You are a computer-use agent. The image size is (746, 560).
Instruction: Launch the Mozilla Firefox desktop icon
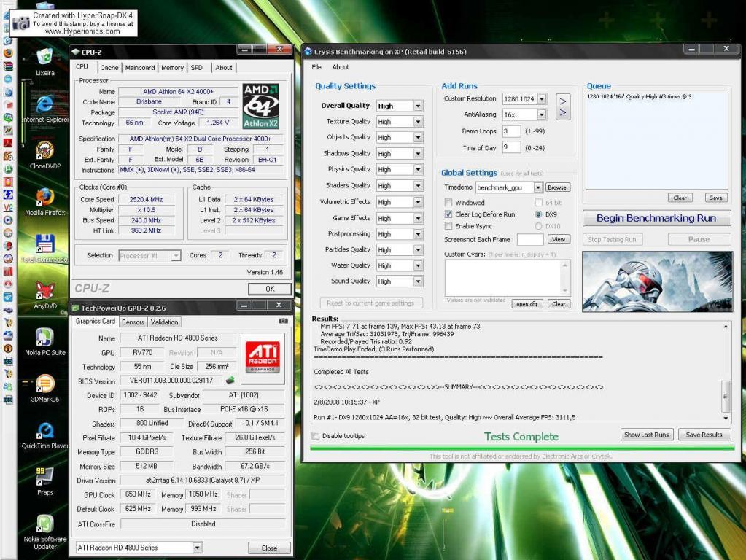click(x=44, y=197)
